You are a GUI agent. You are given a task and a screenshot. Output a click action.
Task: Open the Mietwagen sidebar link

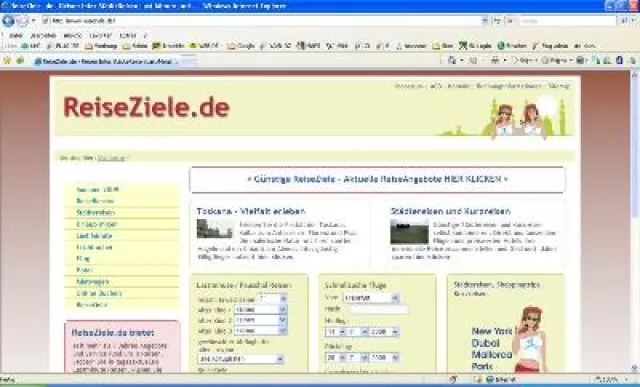coord(92,282)
